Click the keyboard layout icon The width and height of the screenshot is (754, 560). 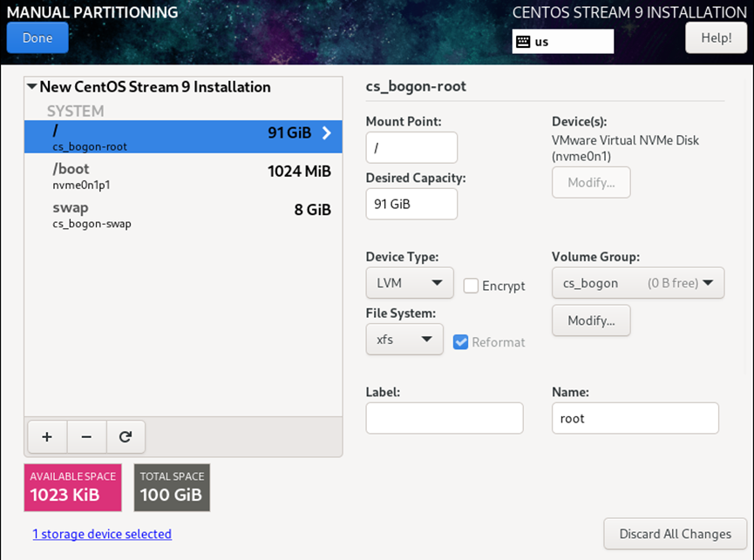coord(523,42)
